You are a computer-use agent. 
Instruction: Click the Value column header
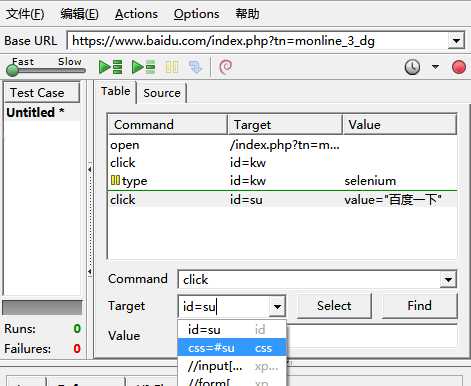tap(399, 125)
